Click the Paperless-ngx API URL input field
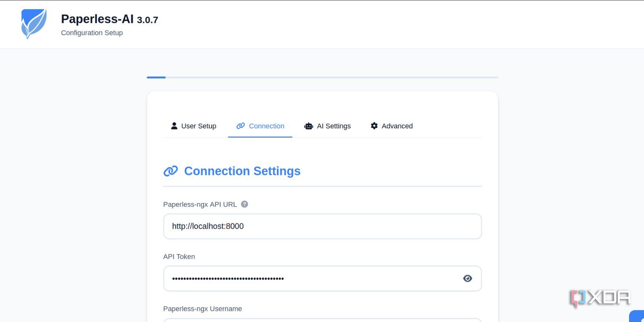This screenshot has width=644, height=322. pos(322,226)
